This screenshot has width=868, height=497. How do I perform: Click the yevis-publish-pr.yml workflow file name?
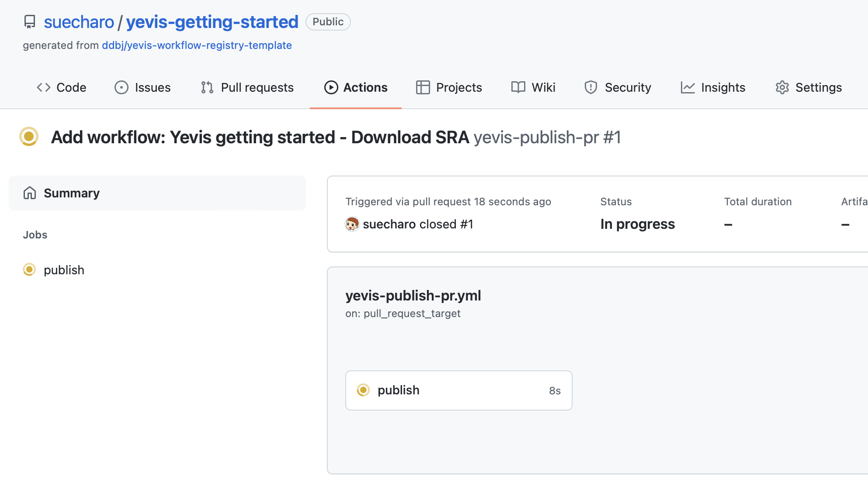(x=413, y=296)
